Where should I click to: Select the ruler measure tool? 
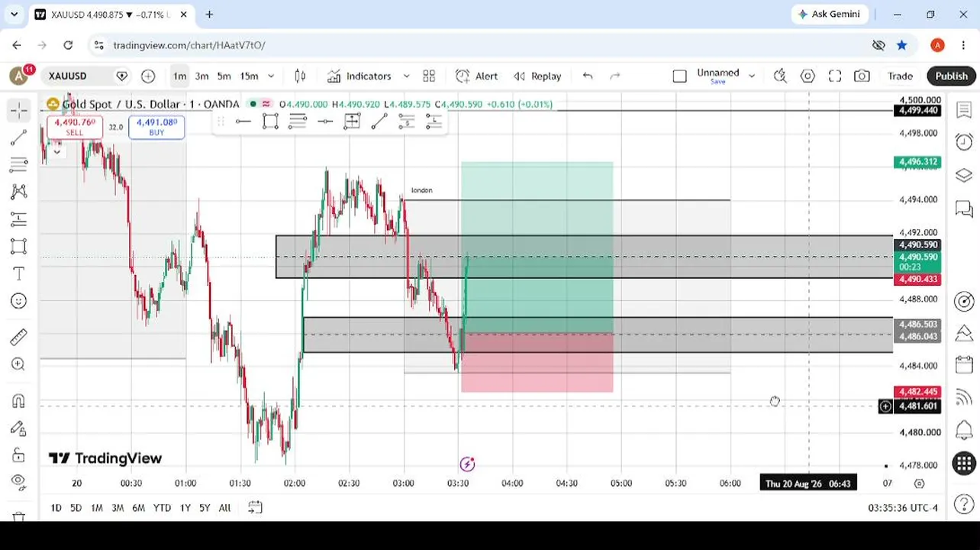point(19,337)
